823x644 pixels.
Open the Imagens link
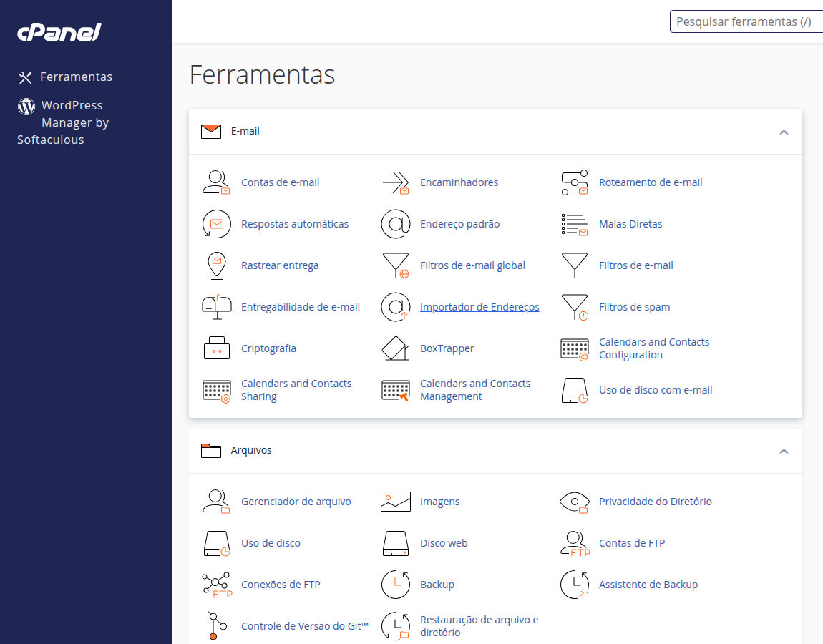[439, 502]
